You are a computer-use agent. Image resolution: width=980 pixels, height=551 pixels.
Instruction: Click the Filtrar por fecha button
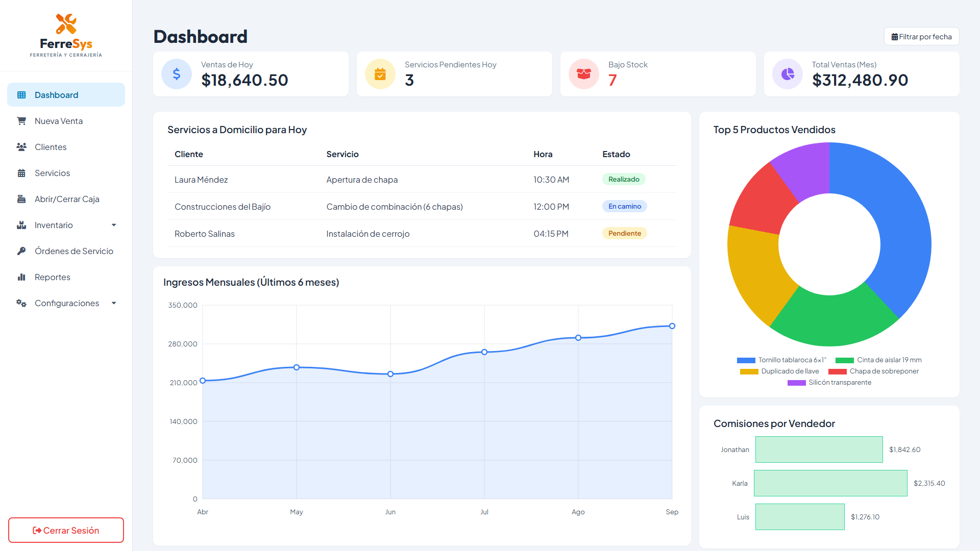[921, 37]
